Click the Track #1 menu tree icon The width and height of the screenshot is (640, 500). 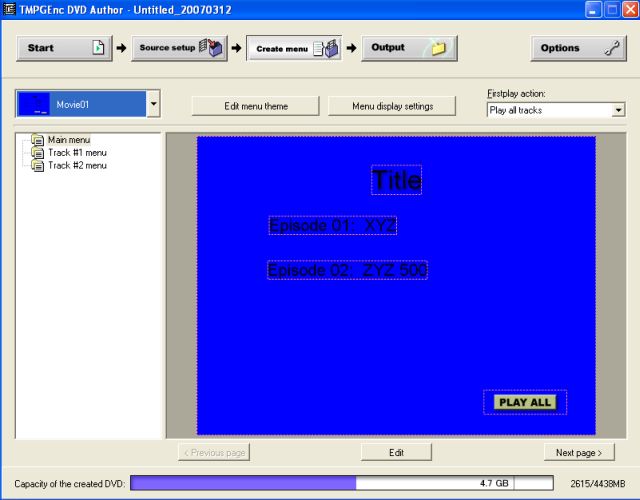38,153
